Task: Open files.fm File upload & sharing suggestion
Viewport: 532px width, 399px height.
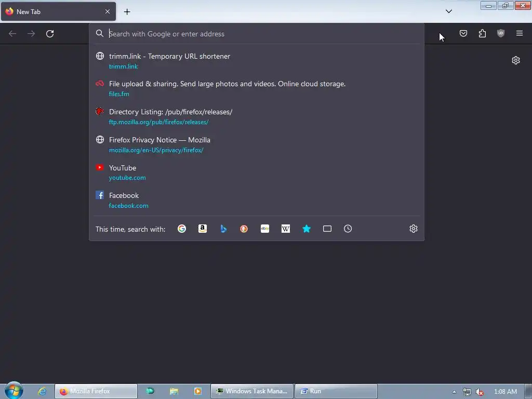Action: coord(256,88)
